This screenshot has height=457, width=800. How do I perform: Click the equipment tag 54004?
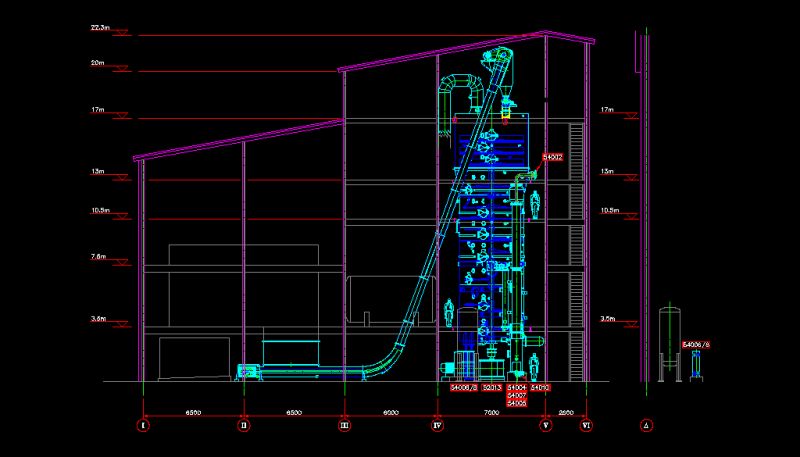point(517,387)
